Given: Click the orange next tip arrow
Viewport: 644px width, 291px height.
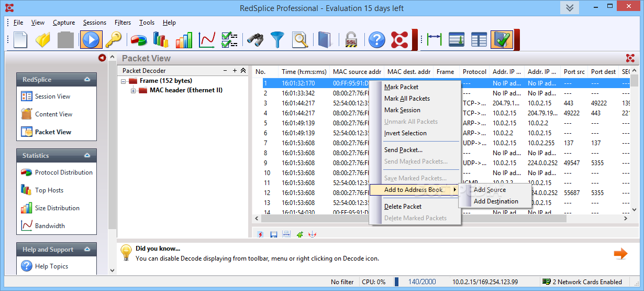Looking at the screenshot, I should [x=620, y=254].
